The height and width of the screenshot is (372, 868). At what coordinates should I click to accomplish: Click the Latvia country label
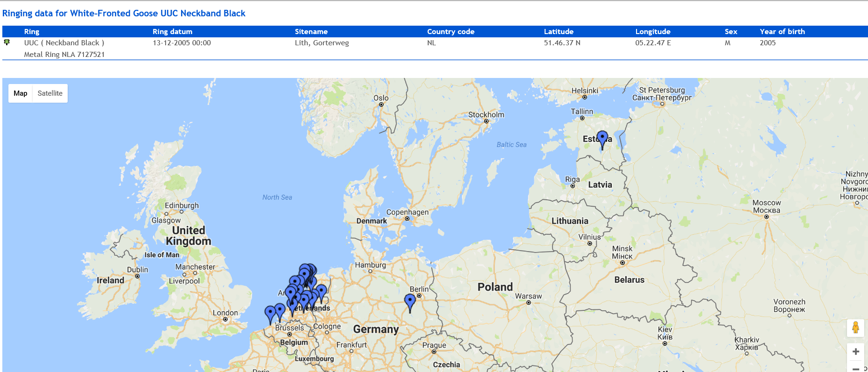coord(600,185)
